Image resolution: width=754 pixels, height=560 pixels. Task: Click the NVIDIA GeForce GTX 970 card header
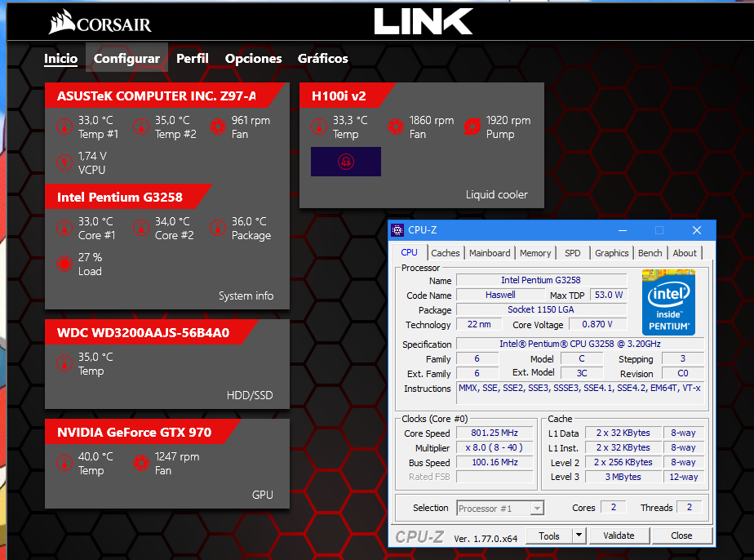pos(141,432)
